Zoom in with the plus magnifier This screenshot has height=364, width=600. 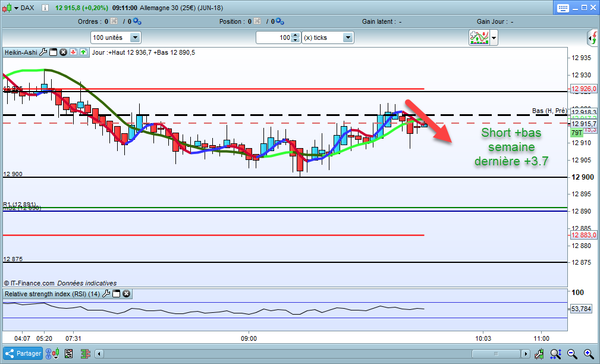point(589,354)
